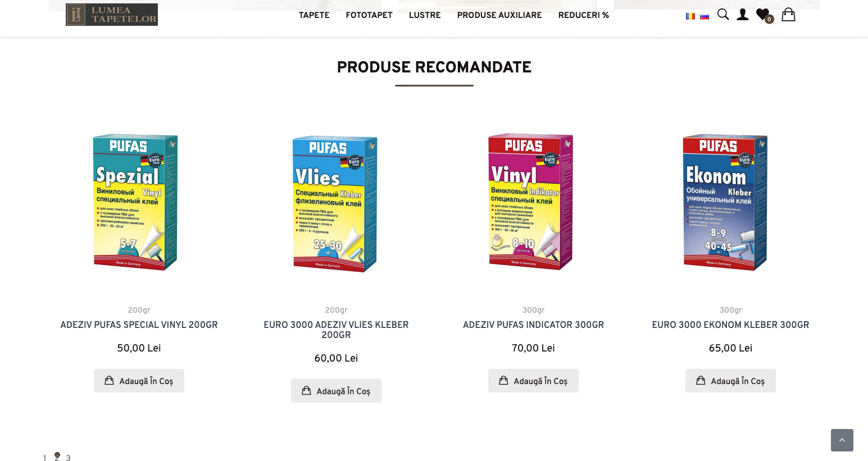
Task: Open ADEZIV PUFAS SPECIAL VINYL 200GR link
Action: pos(139,325)
